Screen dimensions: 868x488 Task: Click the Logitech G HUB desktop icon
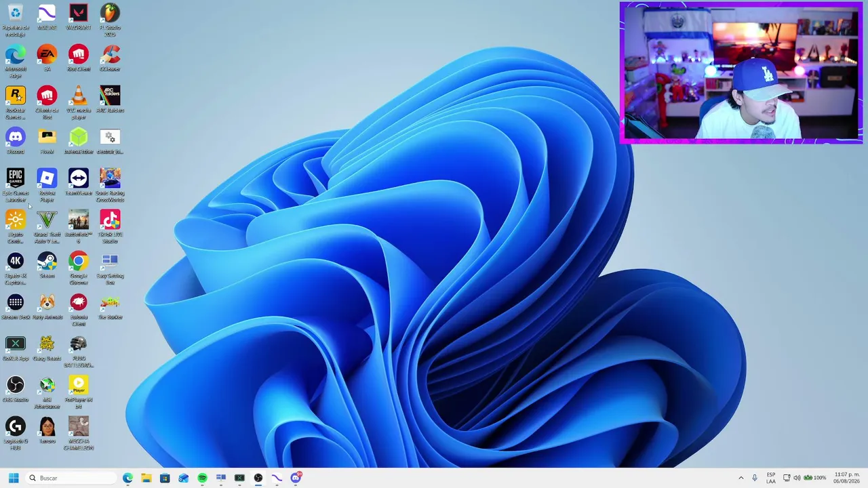click(x=15, y=434)
